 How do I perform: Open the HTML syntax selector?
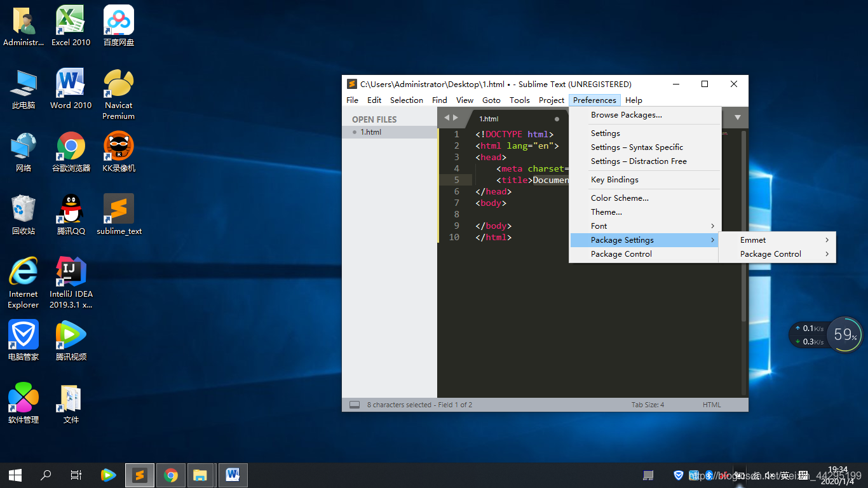click(712, 405)
